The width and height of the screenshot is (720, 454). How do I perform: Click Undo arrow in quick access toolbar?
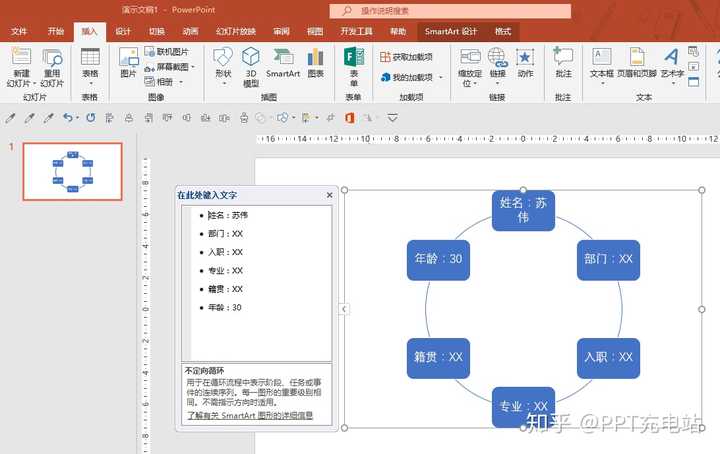pos(68,118)
